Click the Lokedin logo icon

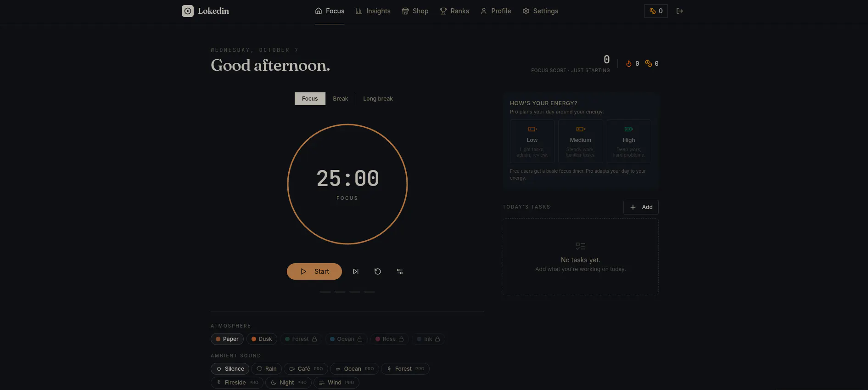coord(188,11)
